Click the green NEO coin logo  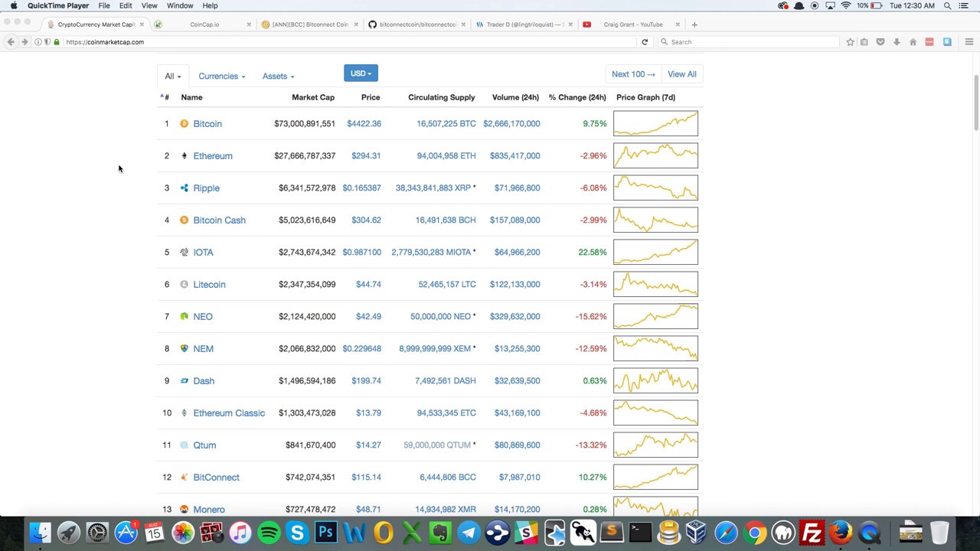(184, 316)
